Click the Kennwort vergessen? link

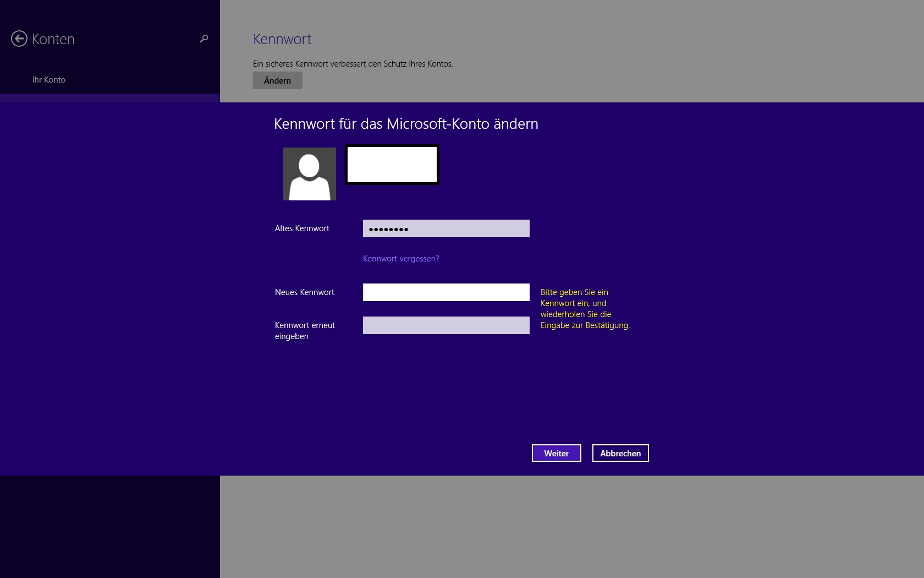pos(401,259)
